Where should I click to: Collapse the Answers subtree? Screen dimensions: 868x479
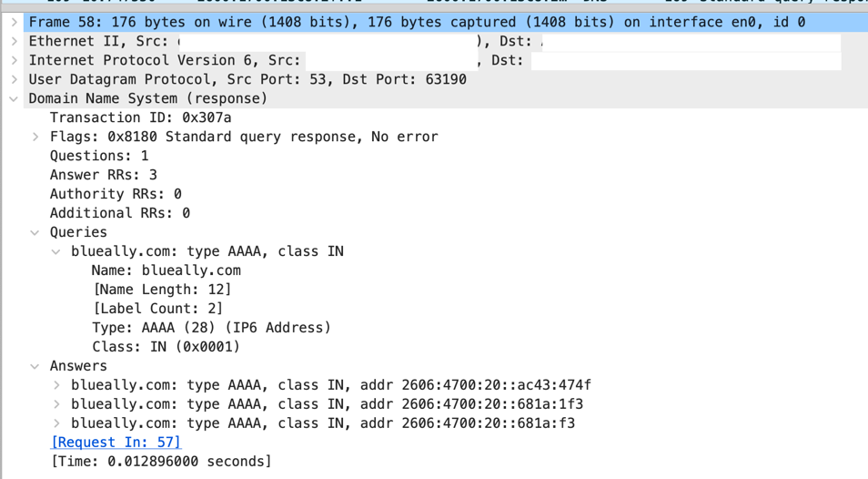[35, 366]
